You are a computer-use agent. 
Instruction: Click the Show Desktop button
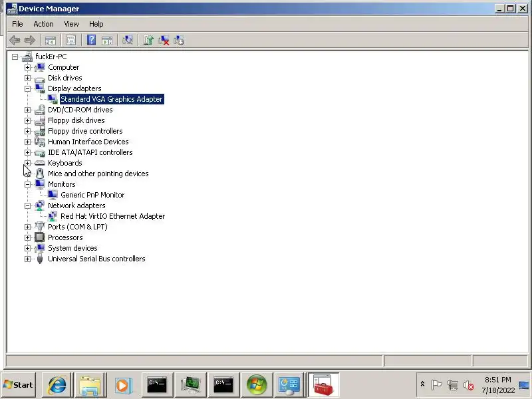pyautogui.click(x=524, y=385)
